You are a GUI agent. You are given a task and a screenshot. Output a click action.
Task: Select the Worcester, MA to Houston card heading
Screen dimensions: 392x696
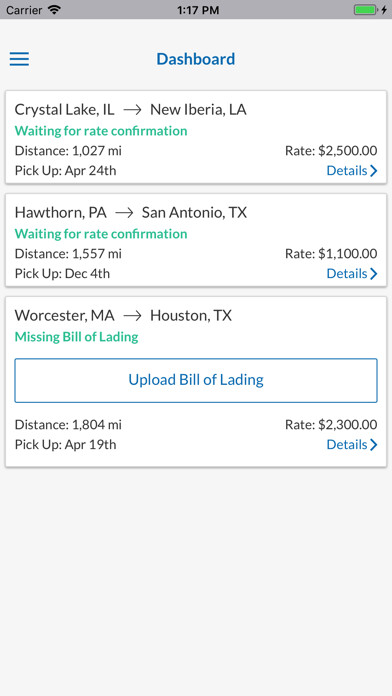coord(123,316)
